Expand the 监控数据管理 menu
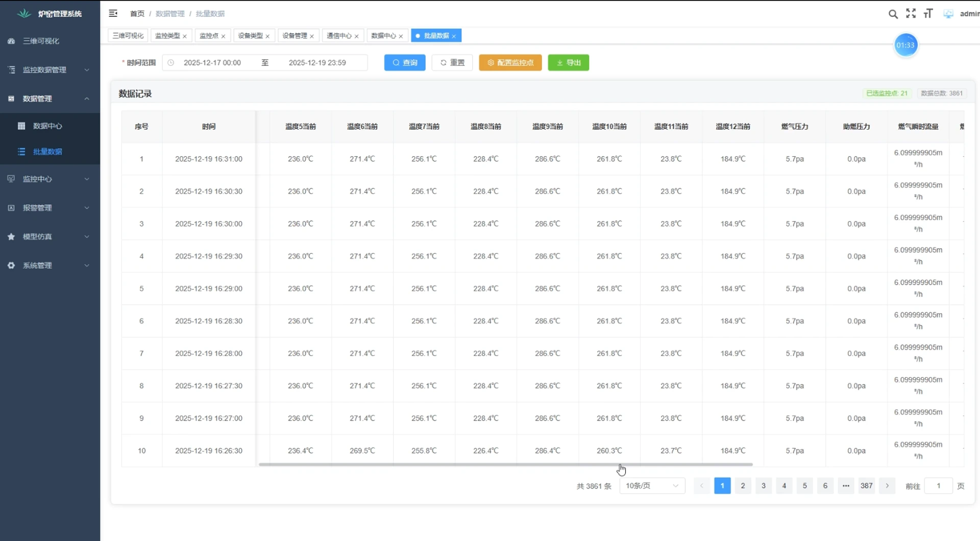The width and height of the screenshot is (980, 541). click(x=50, y=70)
